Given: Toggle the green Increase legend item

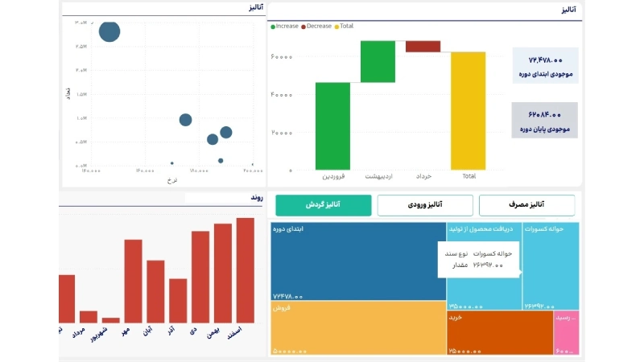Looking at the screenshot, I should 284,27.
